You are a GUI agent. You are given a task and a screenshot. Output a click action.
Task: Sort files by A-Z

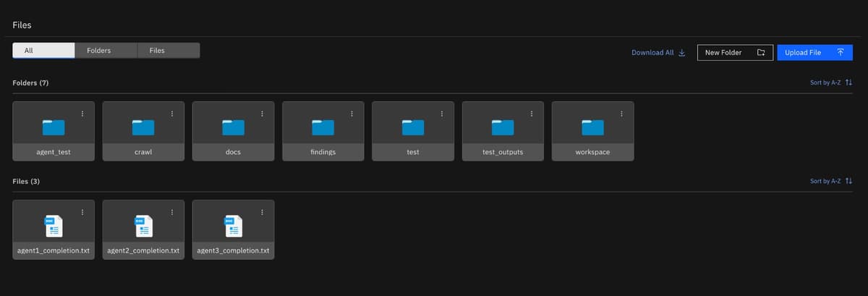(x=831, y=181)
